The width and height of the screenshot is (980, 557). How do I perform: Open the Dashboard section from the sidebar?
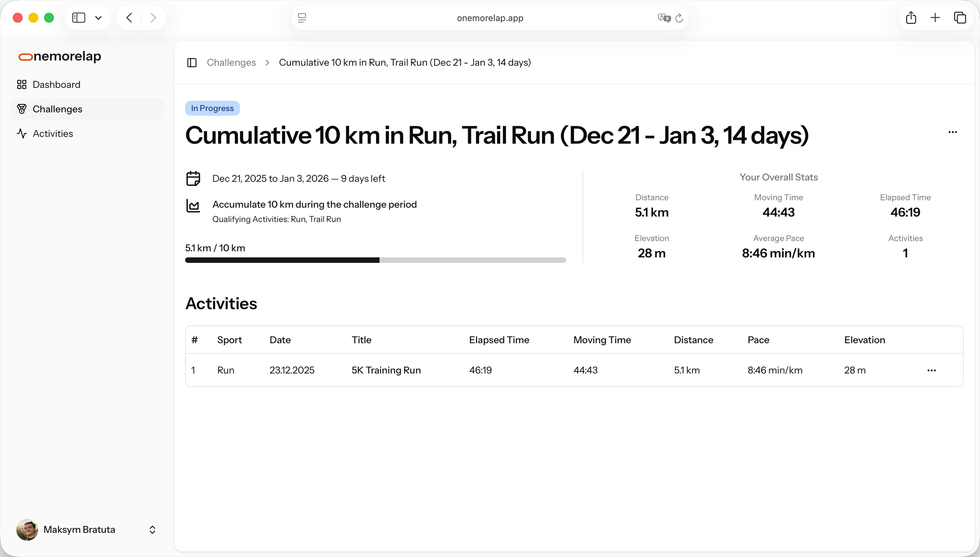[56, 84]
